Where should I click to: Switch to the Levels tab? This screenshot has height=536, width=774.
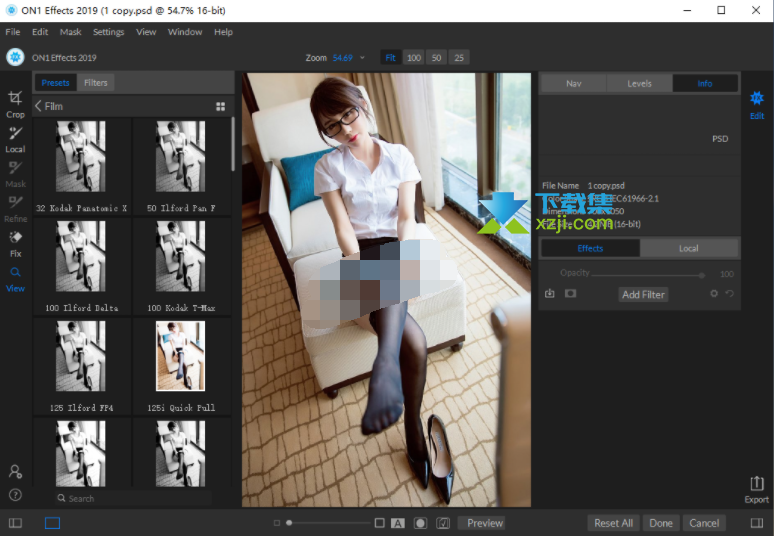click(x=639, y=84)
